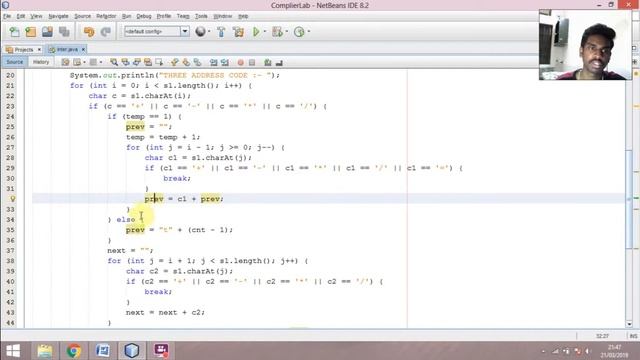Open the Source menu

click(82, 16)
